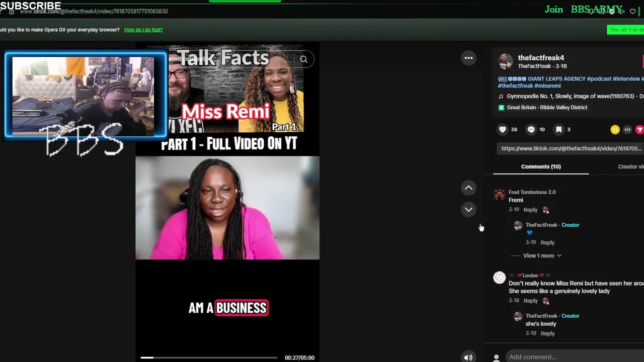
Task: Click creator-liked badge on Fred Tombstone comment
Action: (x=546, y=210)
